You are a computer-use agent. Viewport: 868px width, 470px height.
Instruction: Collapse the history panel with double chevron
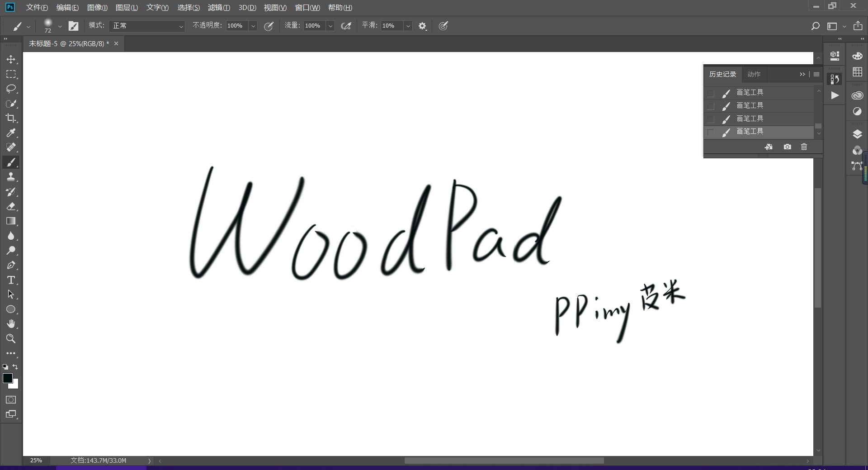(x=802, y=74)
